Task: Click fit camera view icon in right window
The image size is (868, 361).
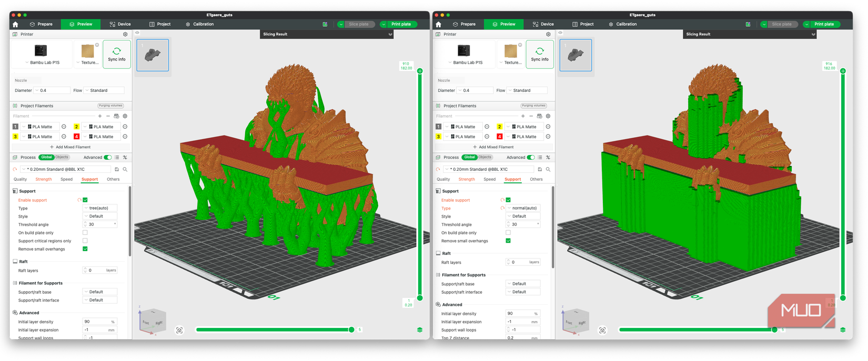Action: tap(602, 330)
